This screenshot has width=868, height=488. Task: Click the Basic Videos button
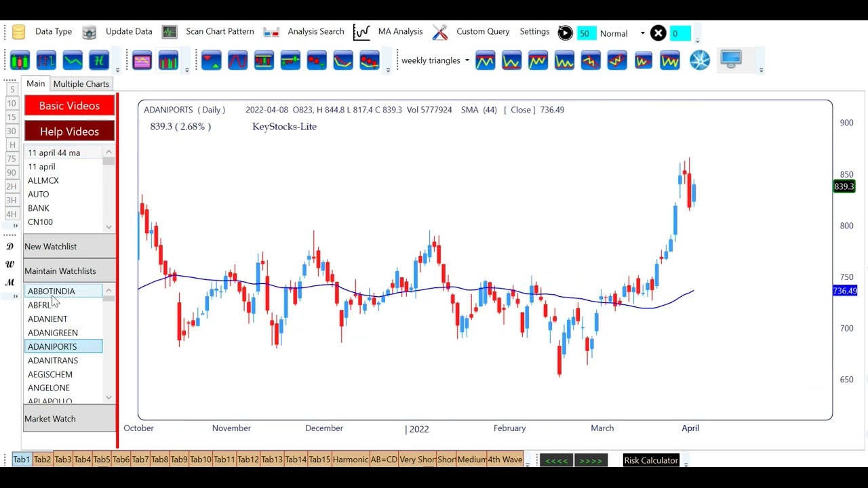coord(69,106)
